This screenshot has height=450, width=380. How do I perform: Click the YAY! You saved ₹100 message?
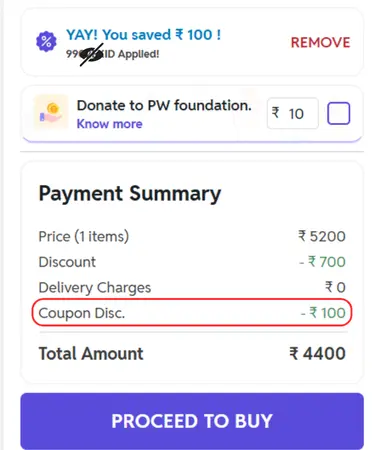[143, 35]
